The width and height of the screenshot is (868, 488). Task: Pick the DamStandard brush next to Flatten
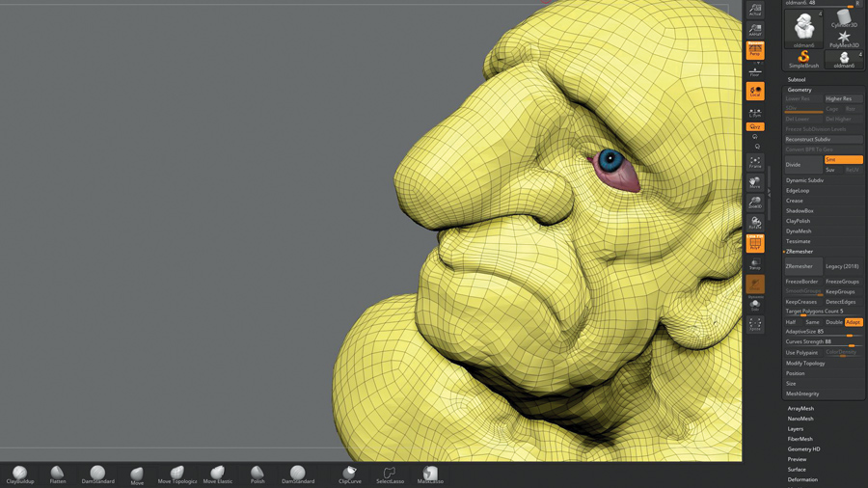point(98,474)
